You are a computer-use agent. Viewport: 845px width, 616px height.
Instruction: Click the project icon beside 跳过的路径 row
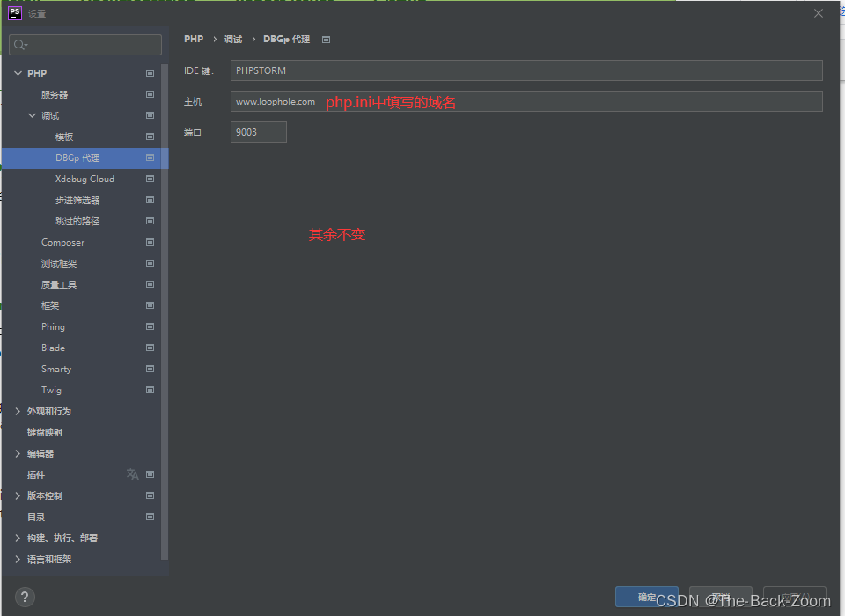pyautogui.click(x=150, y=221)
